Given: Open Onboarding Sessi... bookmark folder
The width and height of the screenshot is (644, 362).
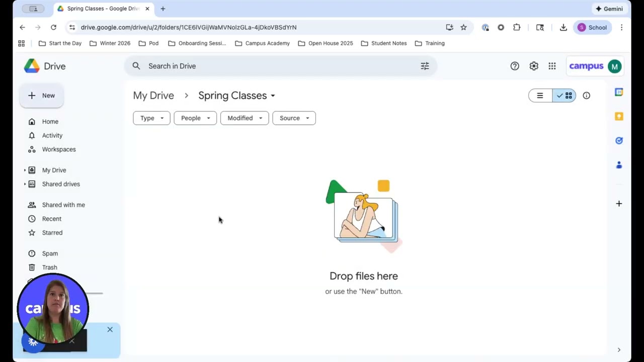Looking at the screenshot, I should (x=197, y=43).
